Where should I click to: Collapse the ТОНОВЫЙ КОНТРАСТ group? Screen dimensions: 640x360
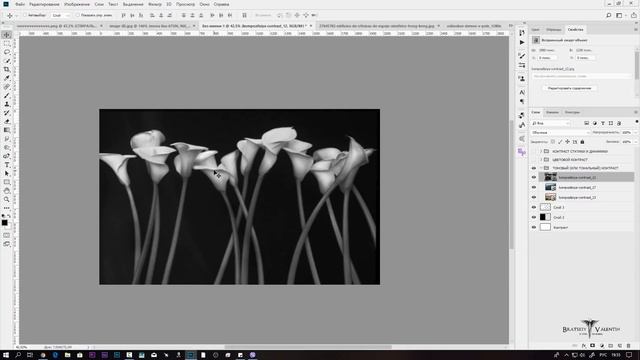click(541, 168)
